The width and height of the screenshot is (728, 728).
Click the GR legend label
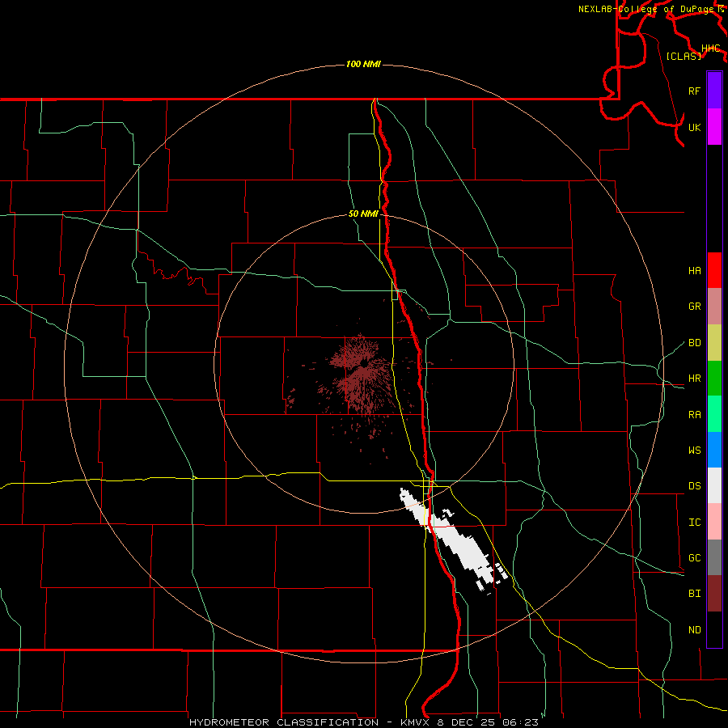coord(694,307)
